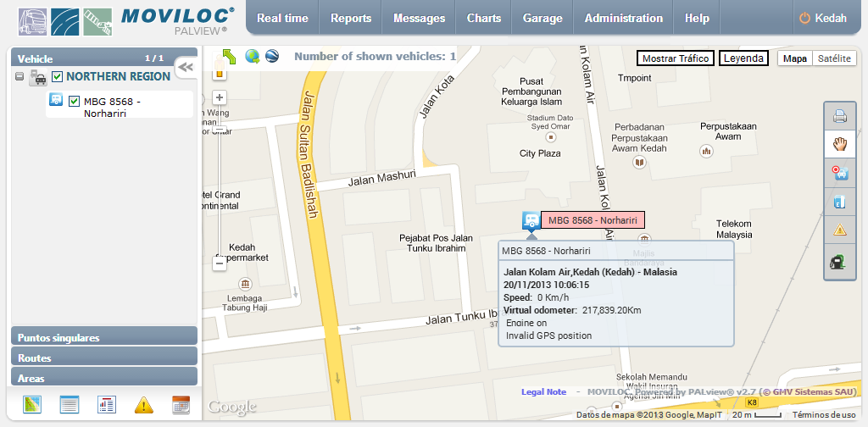This screenshot has height=427, width=868.
Task: Click the warning triangle in the map toolbar
Action: point(840,230)
